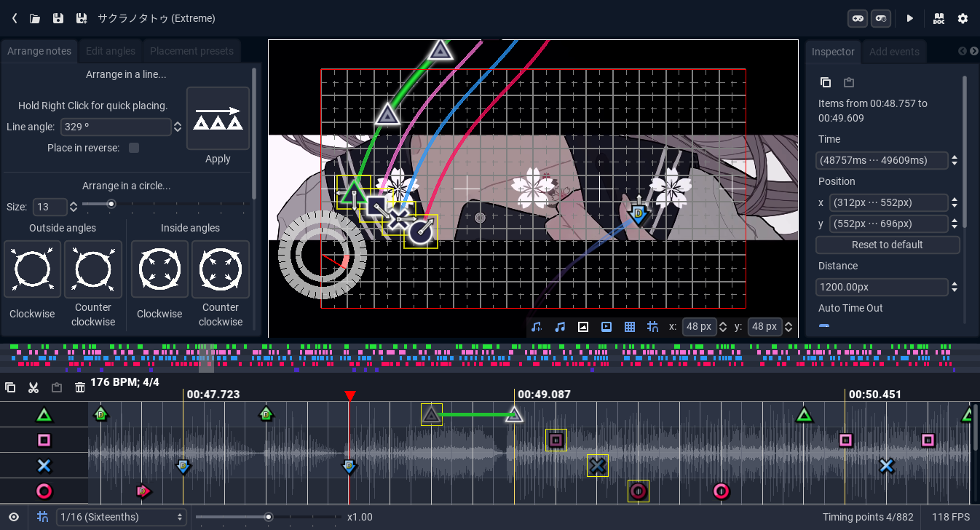Viewport: 980px width, 530px height.
Task: Copy properties icon in Inspector
Action: (x=825, y=82)
